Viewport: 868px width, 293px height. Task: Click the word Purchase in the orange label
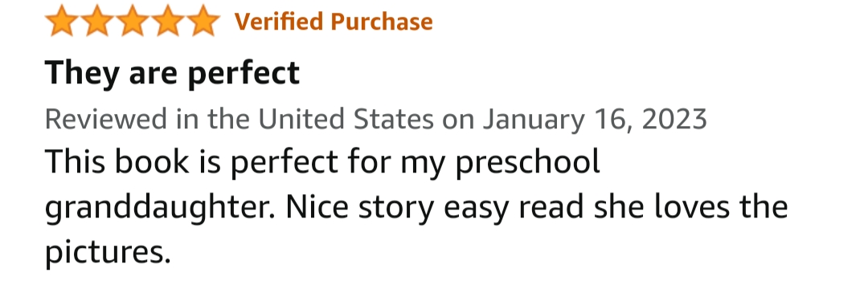coord(382,22)
